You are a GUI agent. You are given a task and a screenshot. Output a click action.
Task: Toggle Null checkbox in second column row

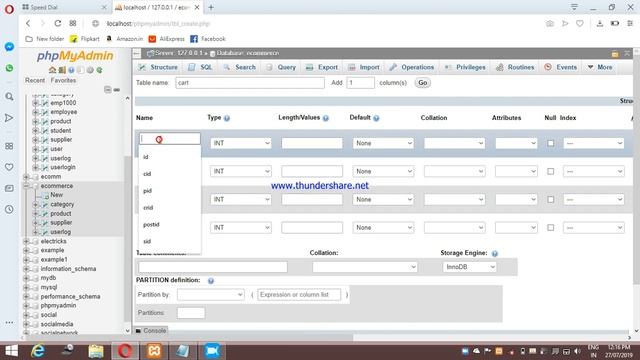pos(551,171)
